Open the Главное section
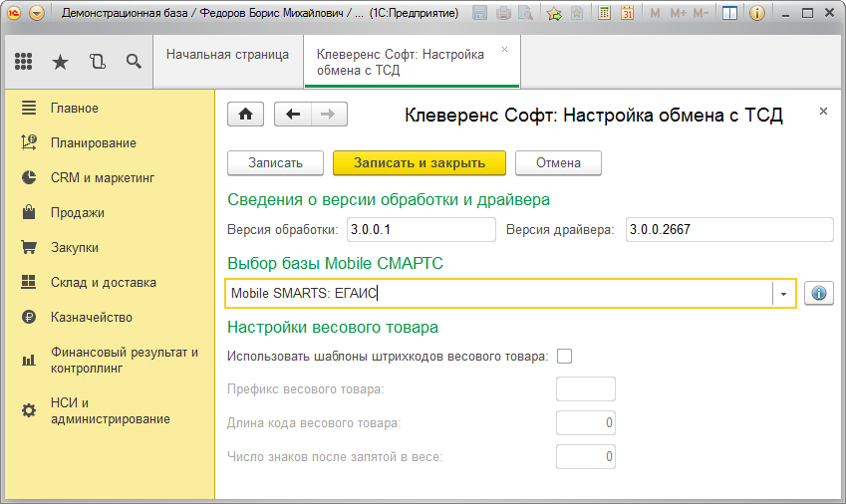The height and width of the screenshot is (504, 846). (75, 108)
